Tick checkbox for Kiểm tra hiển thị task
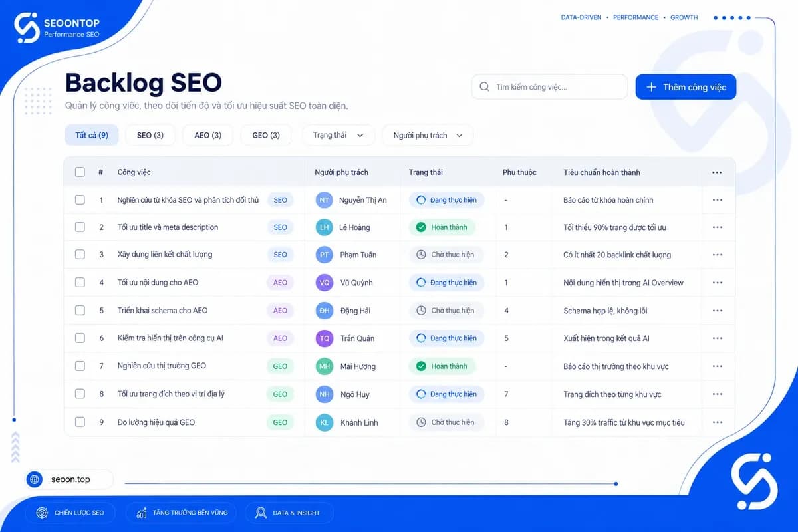This screenshot has width=798, height=532. [80, 338]
